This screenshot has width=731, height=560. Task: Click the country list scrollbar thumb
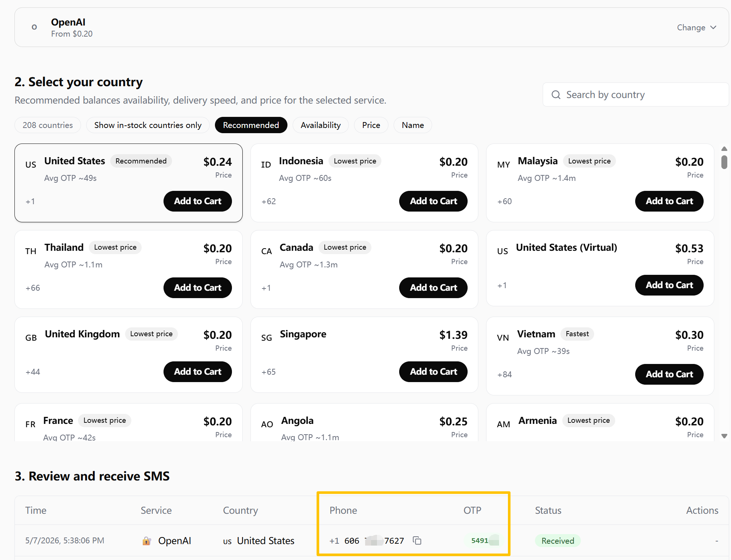click(x=724, y=162)
